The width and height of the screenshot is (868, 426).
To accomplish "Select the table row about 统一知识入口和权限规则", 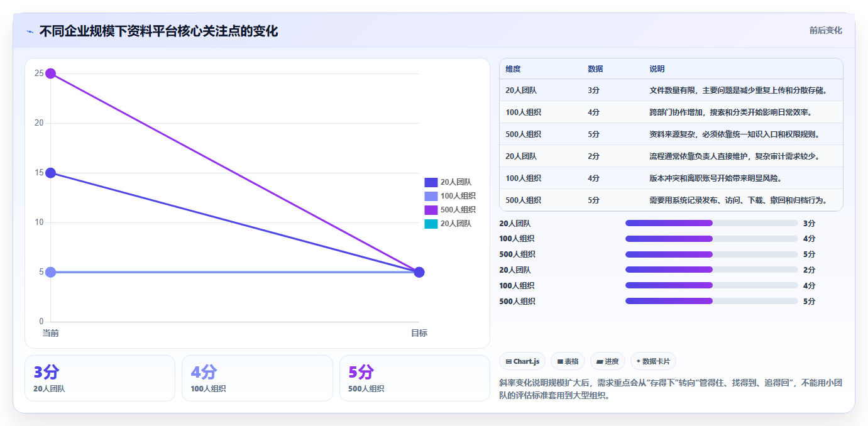I will click(671, 134).
